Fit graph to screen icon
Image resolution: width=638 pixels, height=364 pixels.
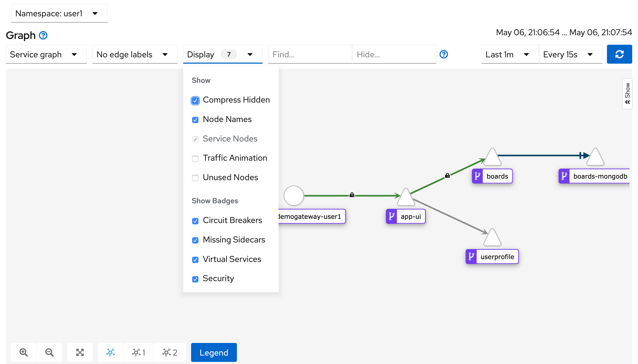80,352
